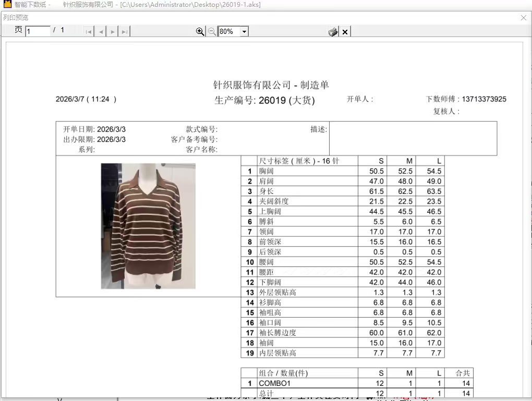Zoom in with the plus magnifier
This screenshot has height=401, width=532.
point(200,32)
